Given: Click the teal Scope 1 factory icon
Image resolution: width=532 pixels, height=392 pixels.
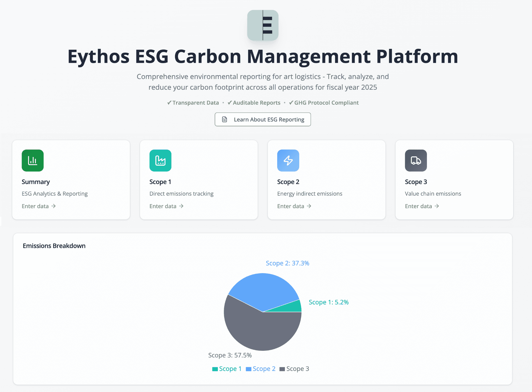Looking at the screenshot, I should [x=160, y=160].
